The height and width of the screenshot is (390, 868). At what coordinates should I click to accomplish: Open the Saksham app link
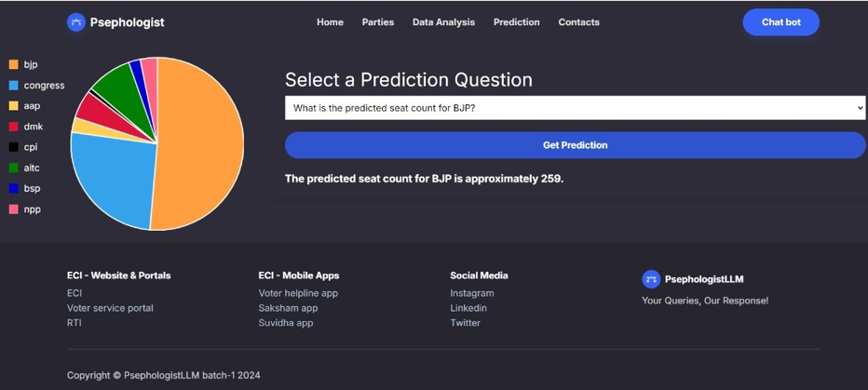click(288, 308)
